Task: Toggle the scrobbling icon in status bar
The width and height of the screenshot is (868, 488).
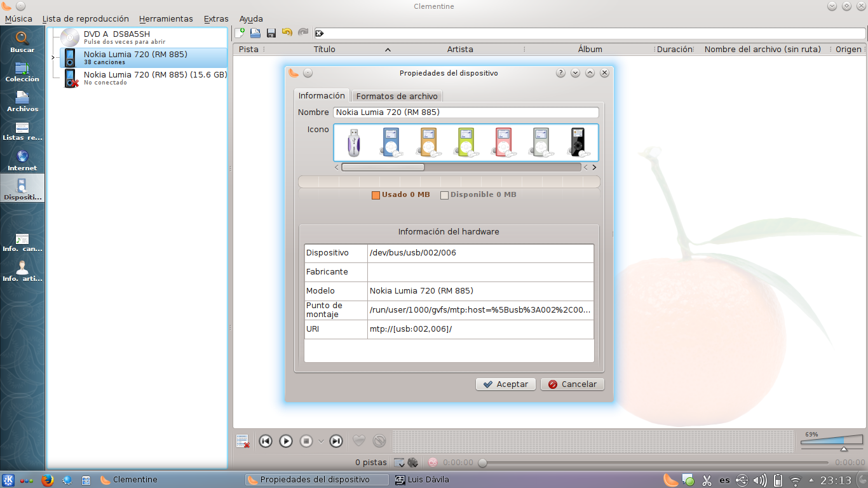Action: 433,463
